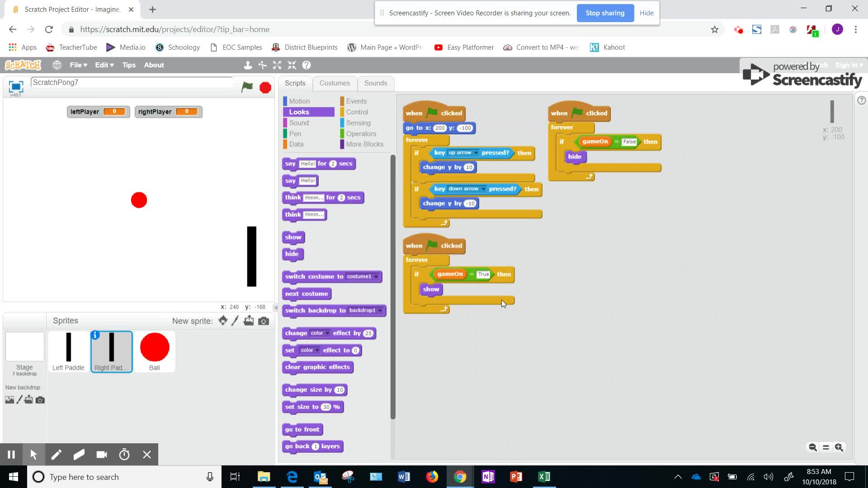Screen dimensions: 868x488
Task: Open the Edit menu
Action: [x=104, y=65]
